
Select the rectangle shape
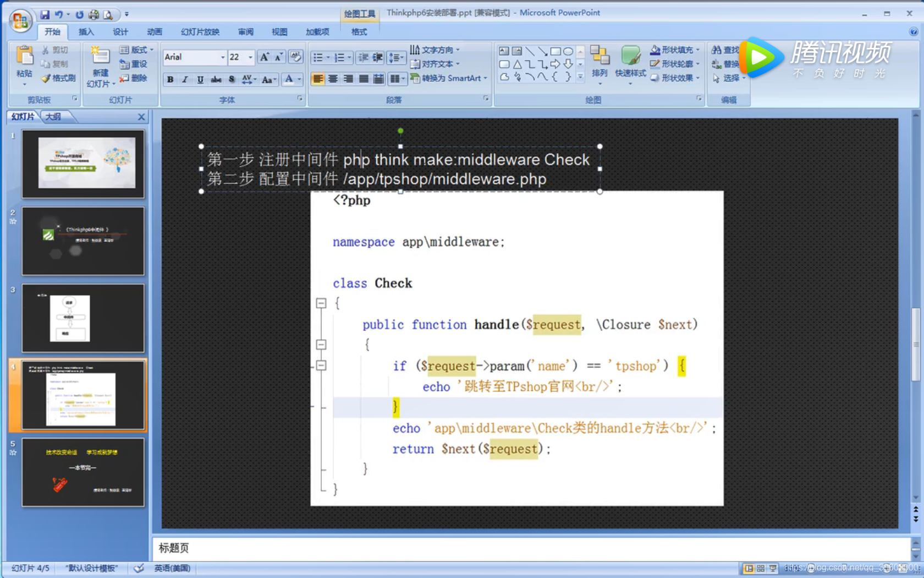(x=555, y=51)
